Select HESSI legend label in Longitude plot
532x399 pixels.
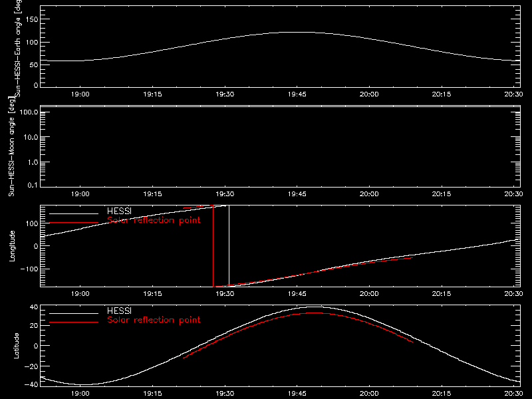pos(119,211)
